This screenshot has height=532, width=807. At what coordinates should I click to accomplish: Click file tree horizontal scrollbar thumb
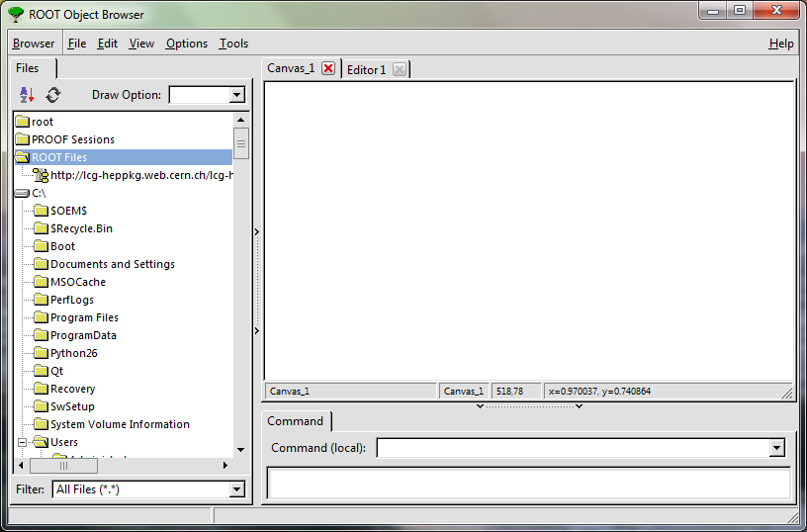[63, 466]
